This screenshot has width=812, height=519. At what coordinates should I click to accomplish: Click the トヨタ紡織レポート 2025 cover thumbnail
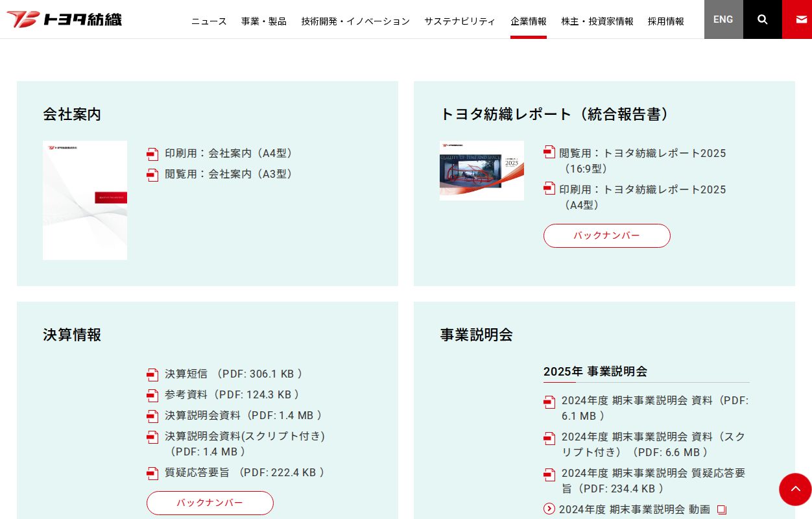482,171
